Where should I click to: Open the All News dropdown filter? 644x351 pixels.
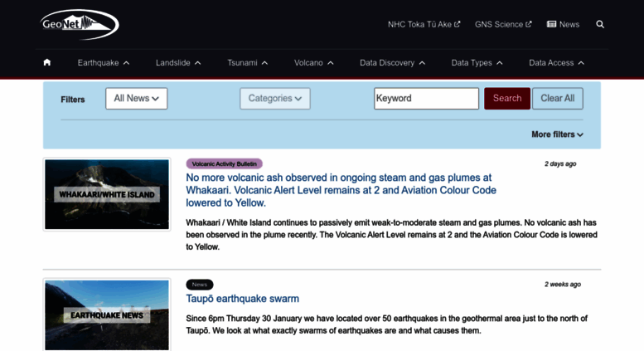click(x=137, y=99)
